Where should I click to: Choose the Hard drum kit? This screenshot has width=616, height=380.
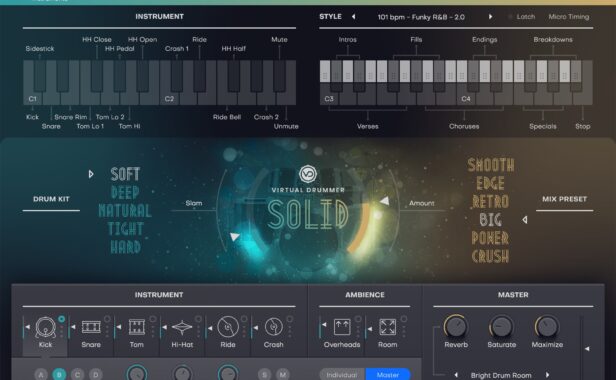pyautogui.click(x=125, y=247)
